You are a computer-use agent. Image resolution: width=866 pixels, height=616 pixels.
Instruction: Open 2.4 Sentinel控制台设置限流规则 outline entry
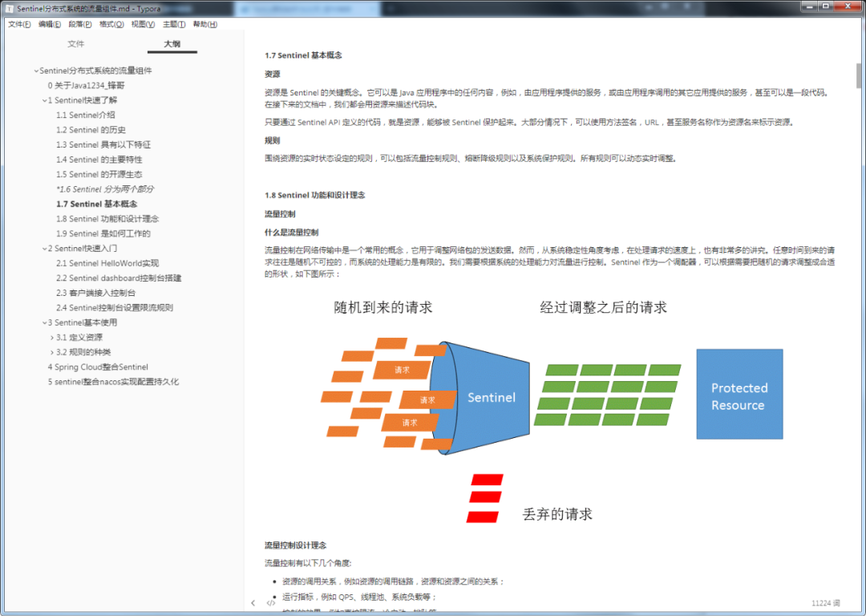pyautogui.click(x=115, y=308)
